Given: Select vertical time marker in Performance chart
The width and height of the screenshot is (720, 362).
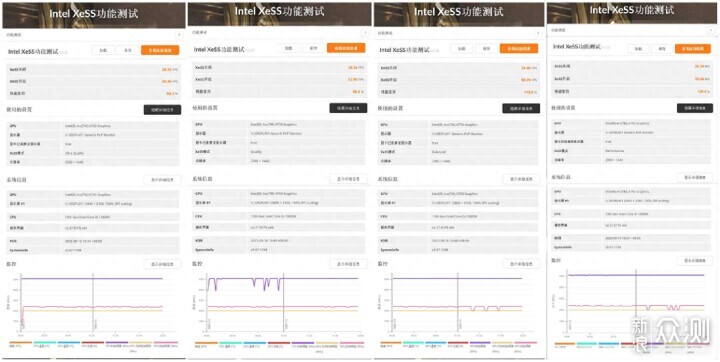Looking at the screenshot, I should click(x=636, y=301).
